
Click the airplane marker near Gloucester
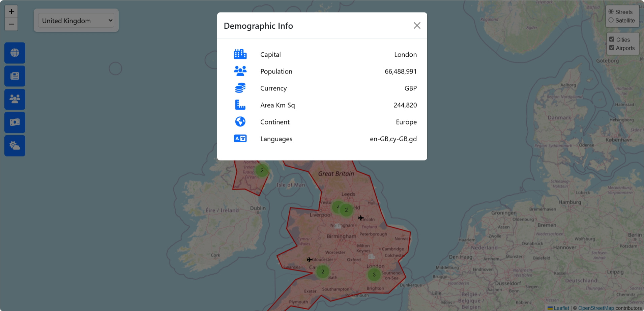point(309,260)
